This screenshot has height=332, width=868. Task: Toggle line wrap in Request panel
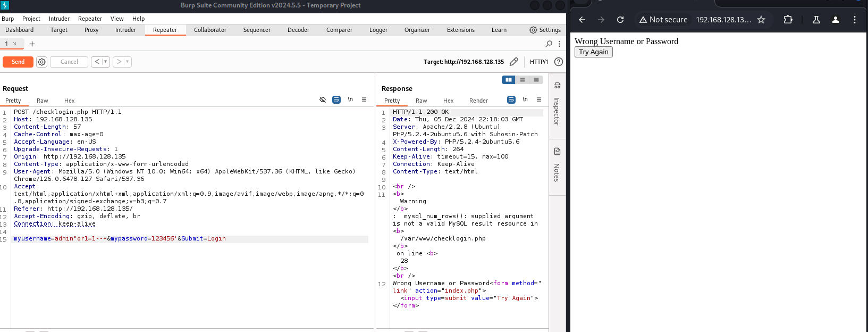(336, 99)
